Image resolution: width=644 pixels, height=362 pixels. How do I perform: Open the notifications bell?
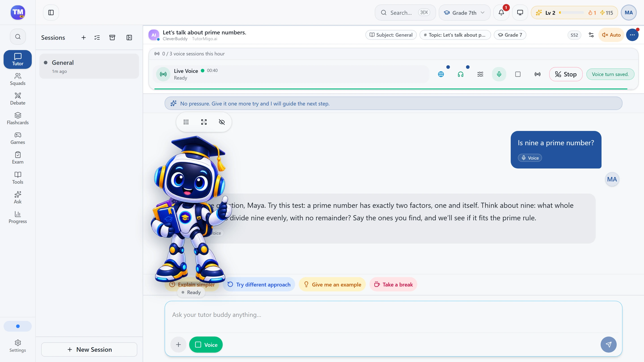pos(501,13)
